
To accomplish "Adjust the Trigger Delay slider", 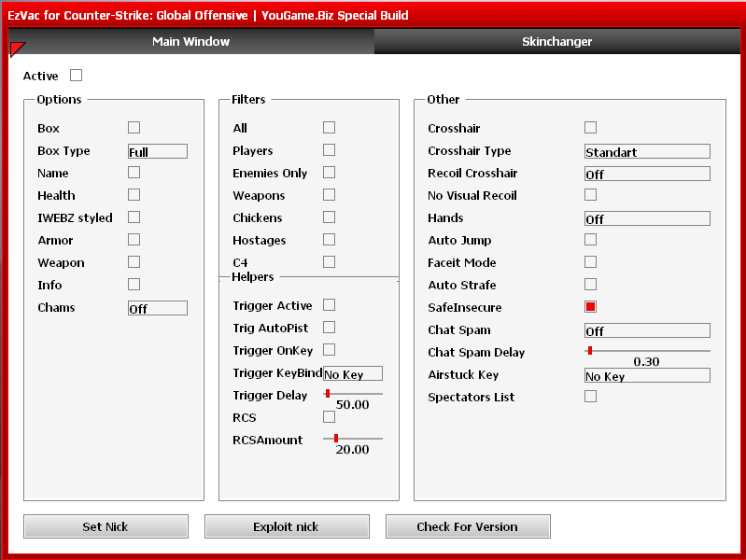I will (353, 394).
